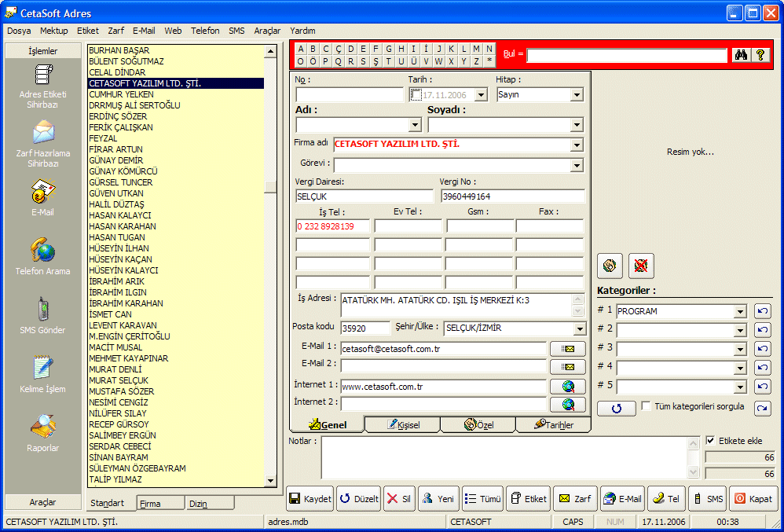
Task: Click the remove picture icon button
Action: click(x=641, y=266)
